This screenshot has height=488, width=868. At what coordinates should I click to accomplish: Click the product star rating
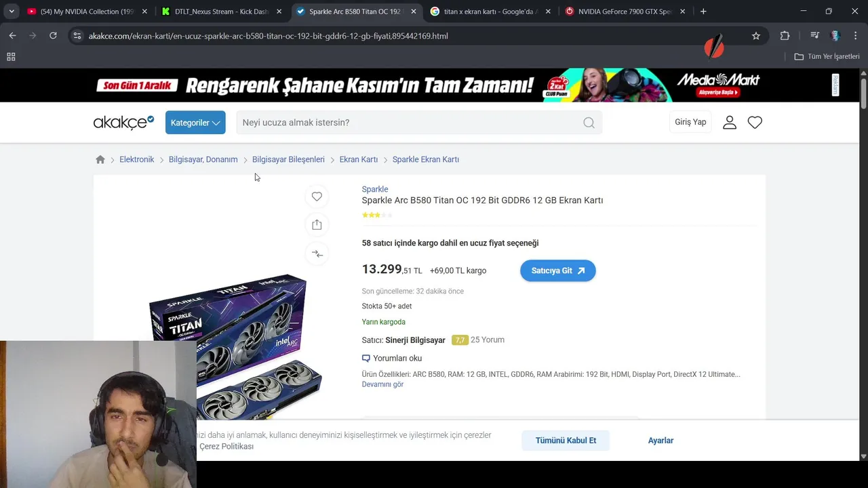click(x=377, y=215)
